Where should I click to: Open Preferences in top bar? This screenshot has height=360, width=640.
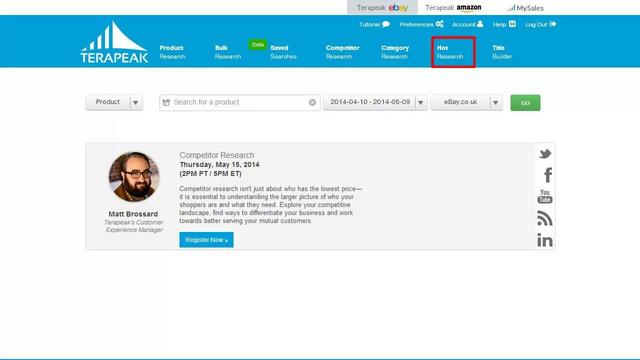point(421,24)
